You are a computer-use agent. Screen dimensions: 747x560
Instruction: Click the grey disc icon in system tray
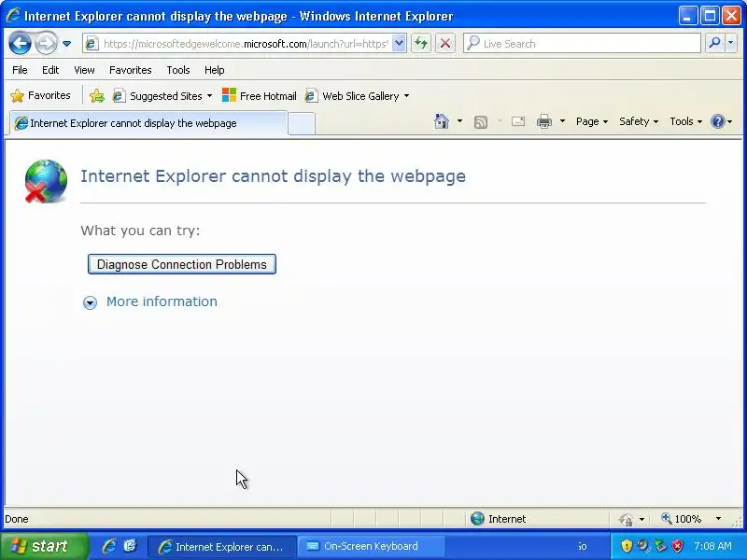(x=643, y=546)
